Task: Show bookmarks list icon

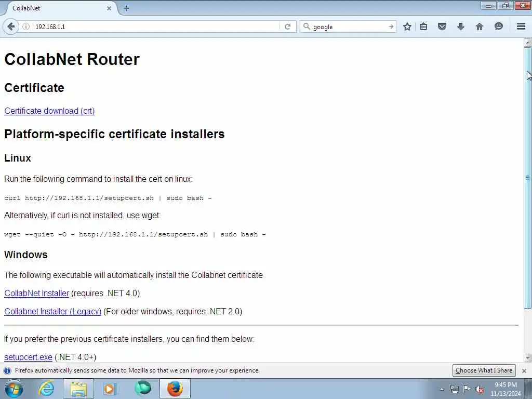Action: click(x=423, y=26)
